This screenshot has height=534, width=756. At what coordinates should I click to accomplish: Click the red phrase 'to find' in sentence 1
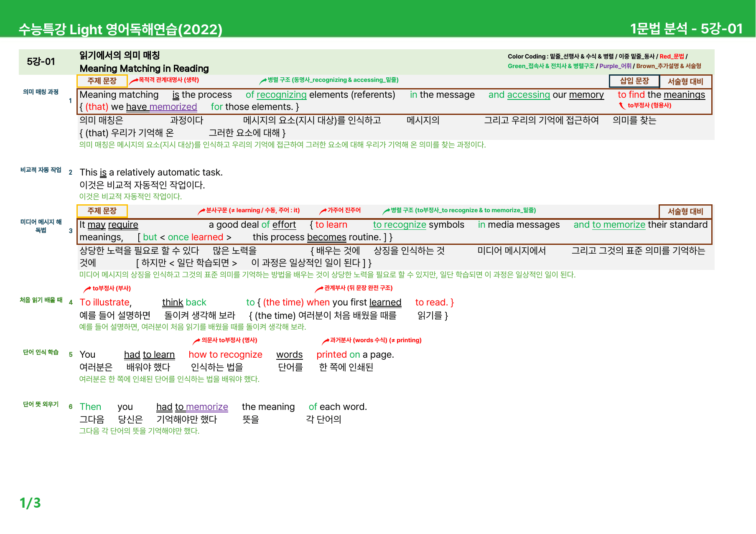[631, 95]
